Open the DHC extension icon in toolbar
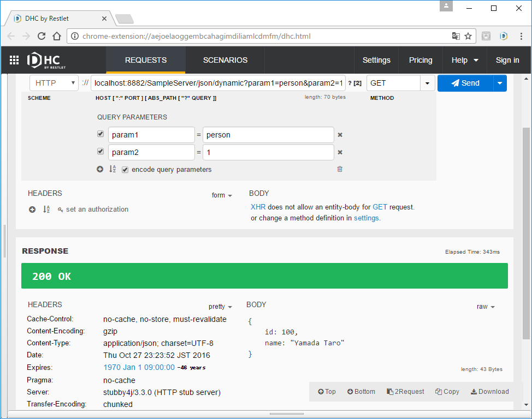The height and width of the screenshot is (419, 532). pos(504,36)
